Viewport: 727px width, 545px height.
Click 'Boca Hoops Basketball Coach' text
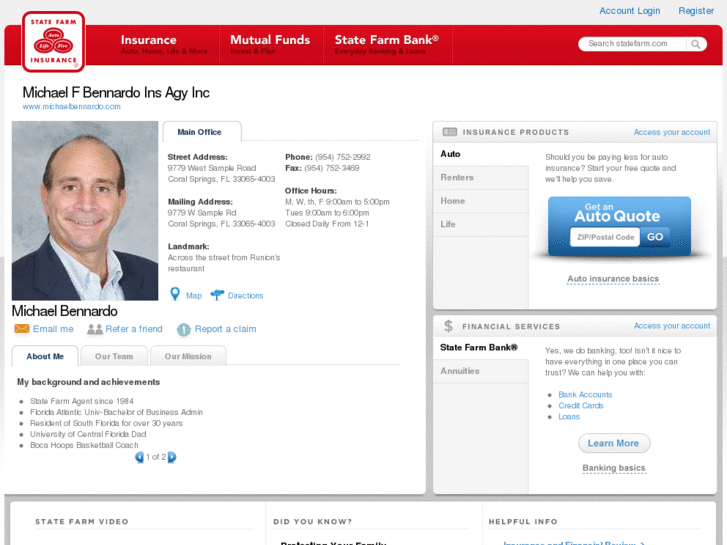pyautogui.click(x=84, y=445)
